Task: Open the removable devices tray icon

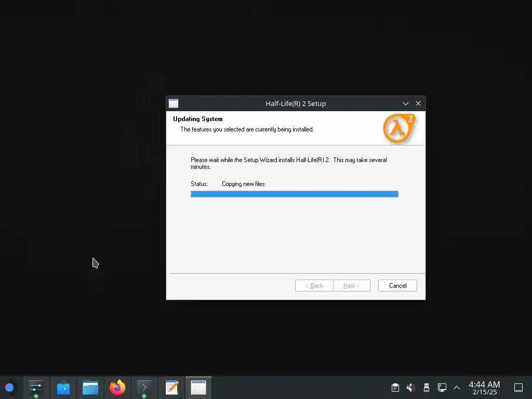Action: (x=427, y=388)
